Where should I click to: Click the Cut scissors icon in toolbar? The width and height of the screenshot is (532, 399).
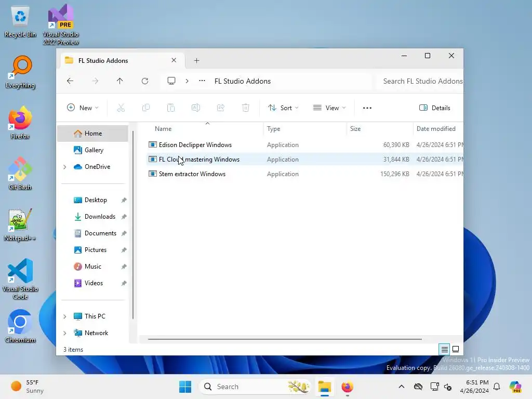click(121, 108)
